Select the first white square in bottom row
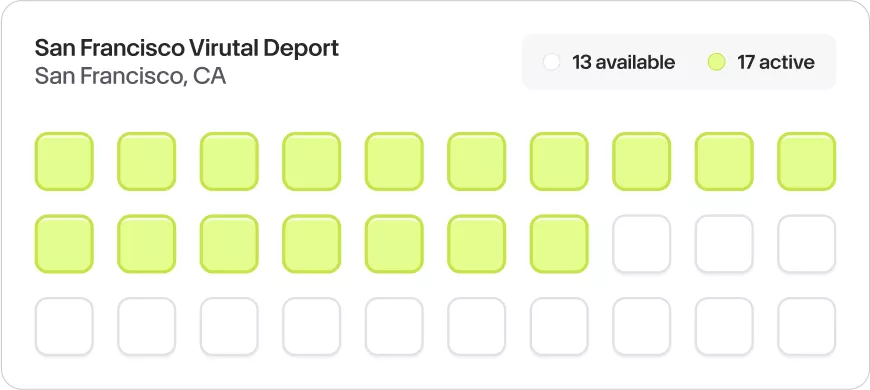The image size is (870, 390). [64, 326]
